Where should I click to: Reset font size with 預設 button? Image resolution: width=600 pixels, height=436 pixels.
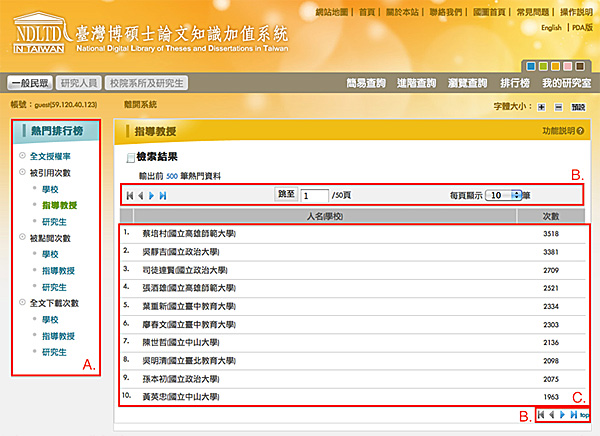pyautogui.click(x=576, y=105)
